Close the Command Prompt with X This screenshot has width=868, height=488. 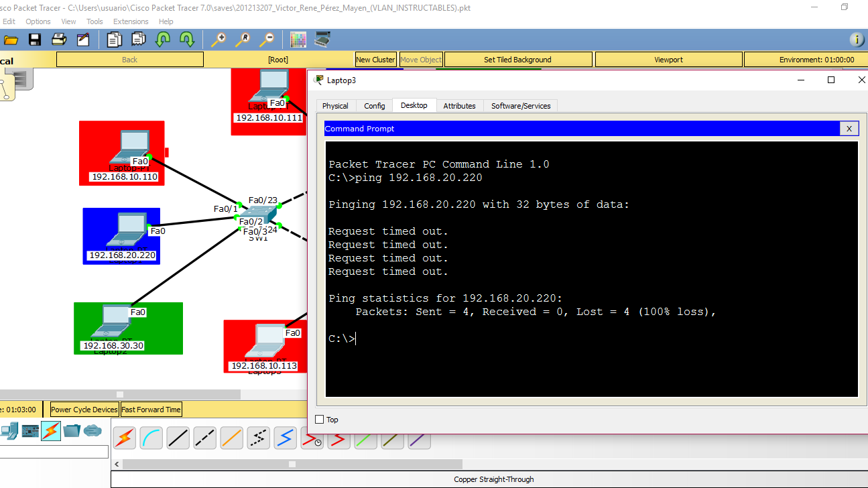coord(849,129)
